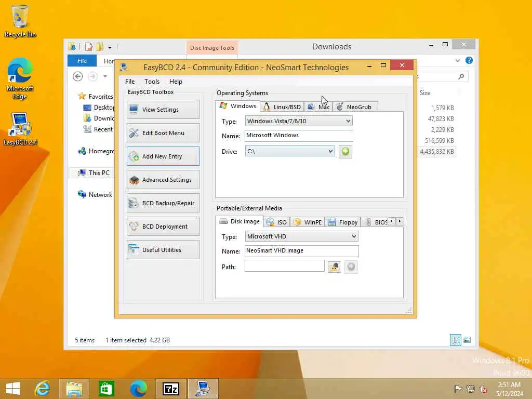Click the greyed add icon beside Path browse

click(x=351, y=267)
